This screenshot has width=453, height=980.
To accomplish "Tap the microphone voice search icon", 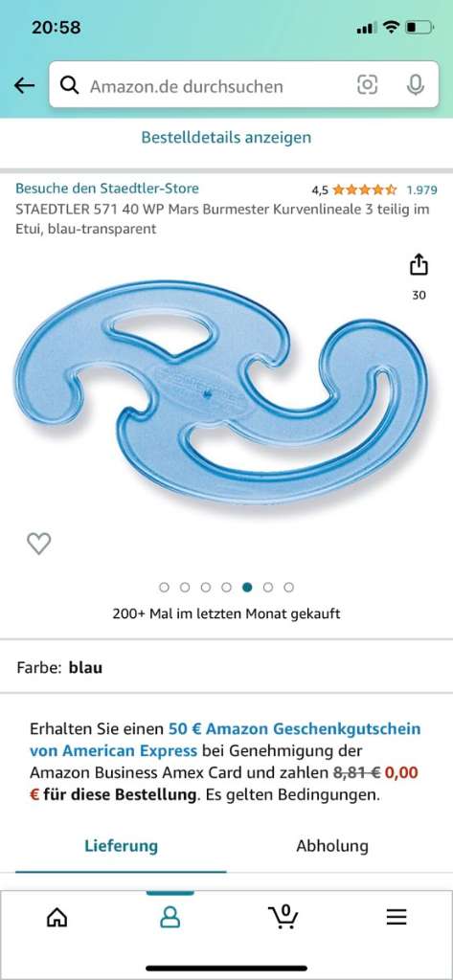I will pos(416,84).
